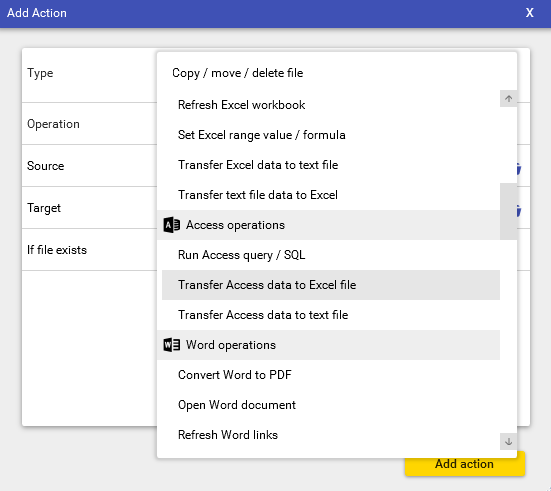Select Copy / move / delete file type
The image size is (551, 491).
coord(238,73)
